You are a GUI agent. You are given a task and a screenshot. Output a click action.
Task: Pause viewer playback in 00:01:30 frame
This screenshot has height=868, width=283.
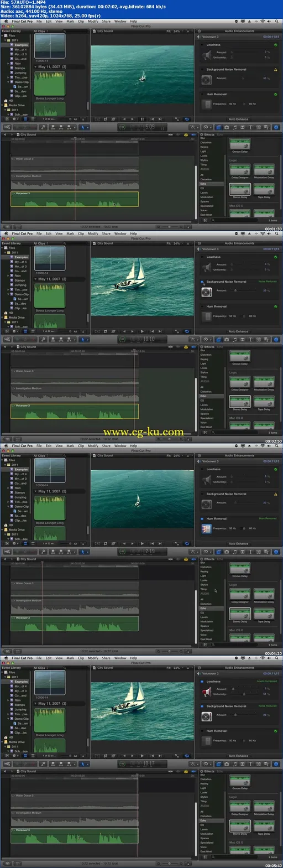click(142, 119)
